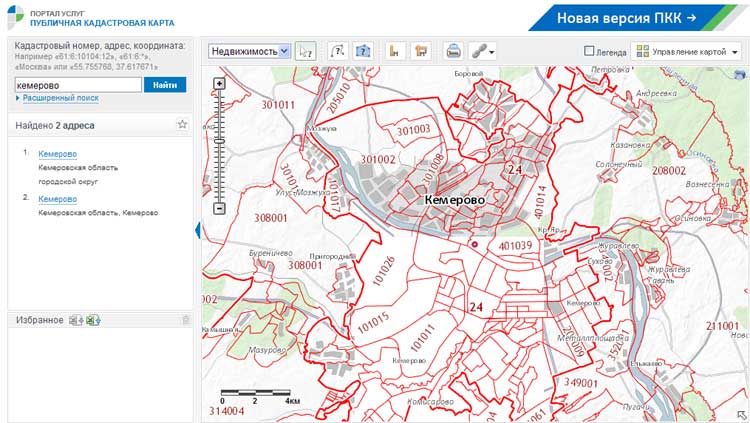Image resolution: width=750 pixels, height=423 pixels.
Task: Enable the Легенда checkbox
Action: (589, 51)
